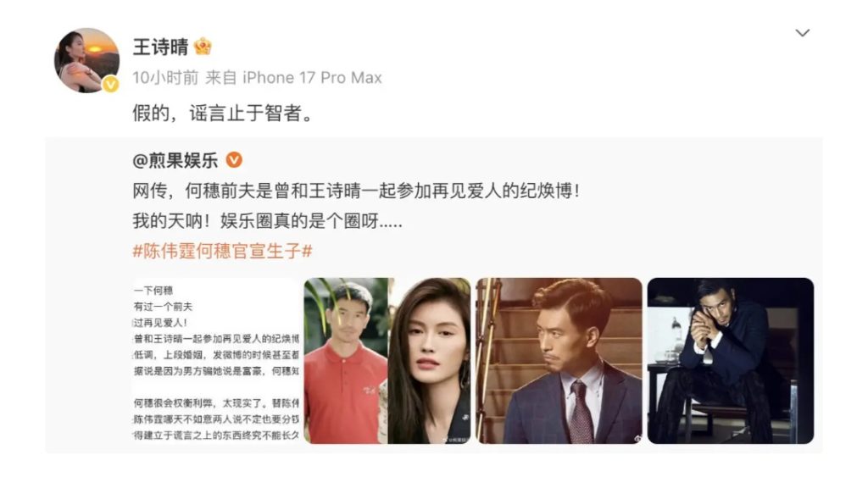868x488 pixels.
Task: Click the line 我的天呐！娱乐圈真的是个圈呀
Action: point(267,221)
